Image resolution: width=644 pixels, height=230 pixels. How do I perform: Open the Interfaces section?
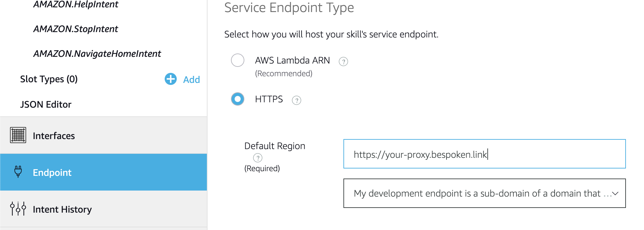click(103, 135)
